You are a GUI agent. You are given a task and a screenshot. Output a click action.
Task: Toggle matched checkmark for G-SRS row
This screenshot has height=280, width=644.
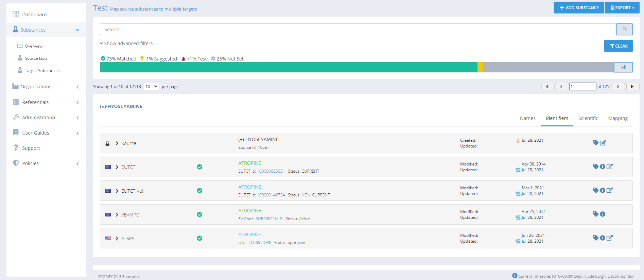click(x=199, y=238)
